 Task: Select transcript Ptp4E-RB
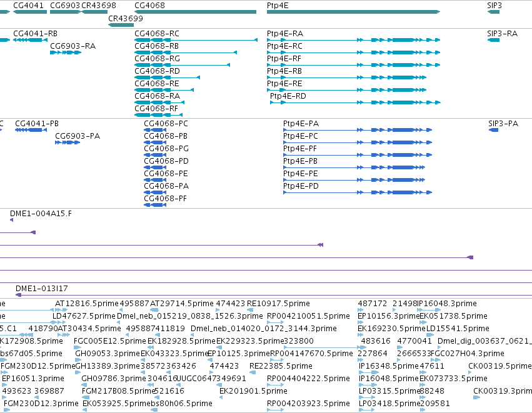[x=284, y=71]
